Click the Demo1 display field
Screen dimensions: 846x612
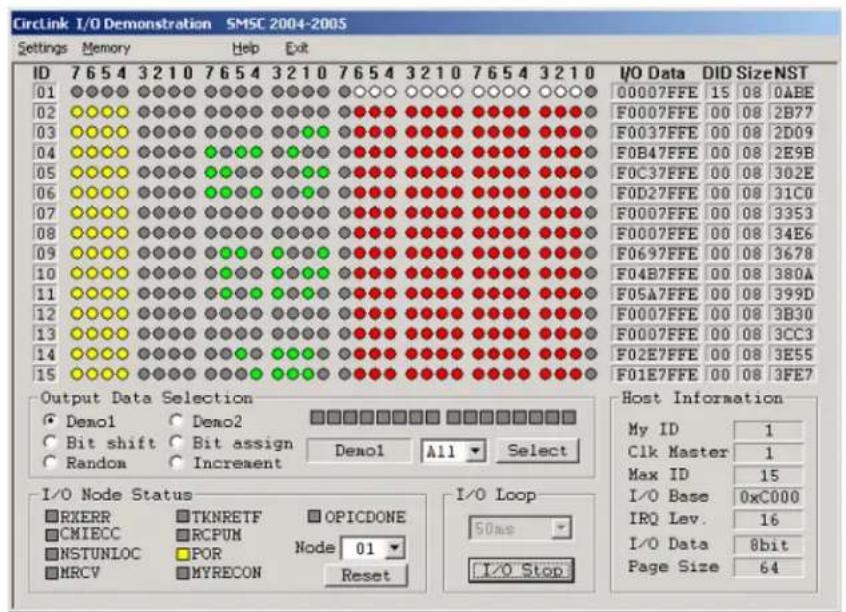[359, 451]
